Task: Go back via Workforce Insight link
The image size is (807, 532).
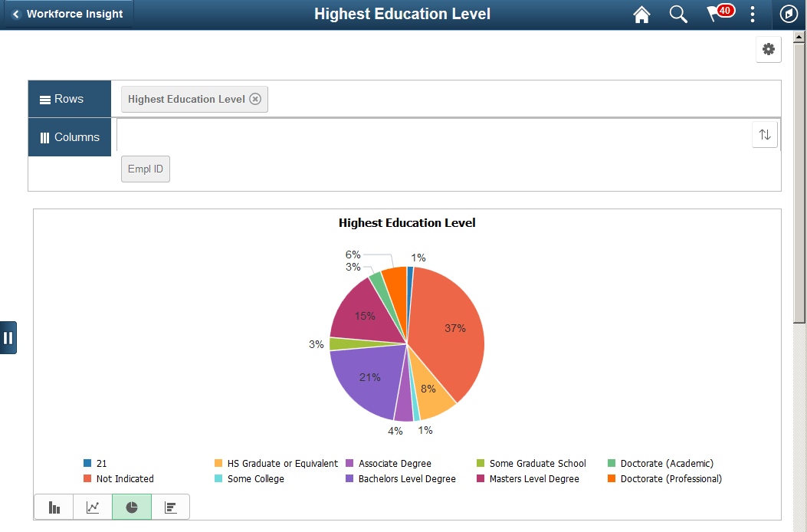Action: [x=67, y=14]
